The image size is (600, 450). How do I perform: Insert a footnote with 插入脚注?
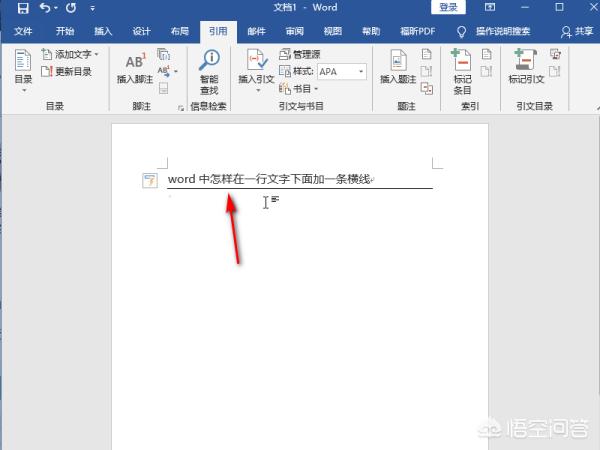(x=135, y=68)
